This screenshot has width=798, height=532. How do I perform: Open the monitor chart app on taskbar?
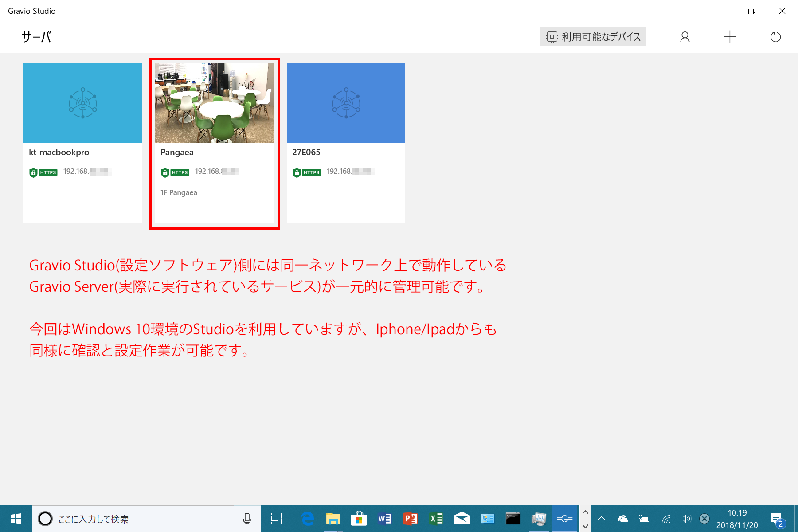pyautogui.click(x=539, y=519)
